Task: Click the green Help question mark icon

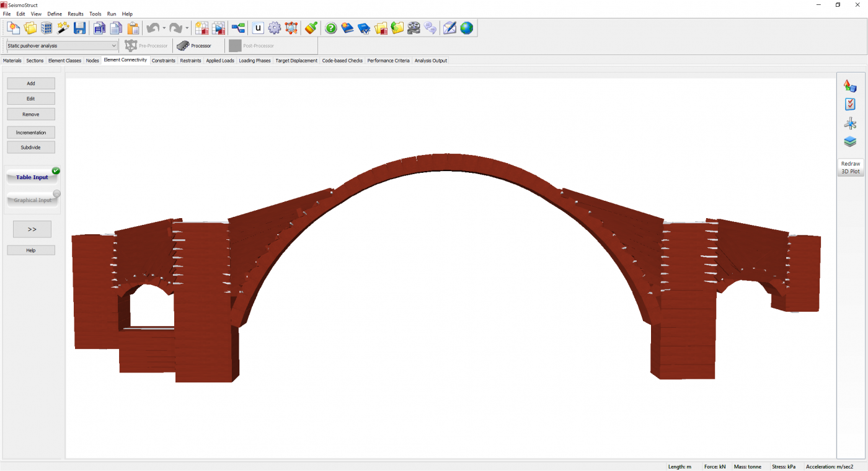Action: click(331, 28)
